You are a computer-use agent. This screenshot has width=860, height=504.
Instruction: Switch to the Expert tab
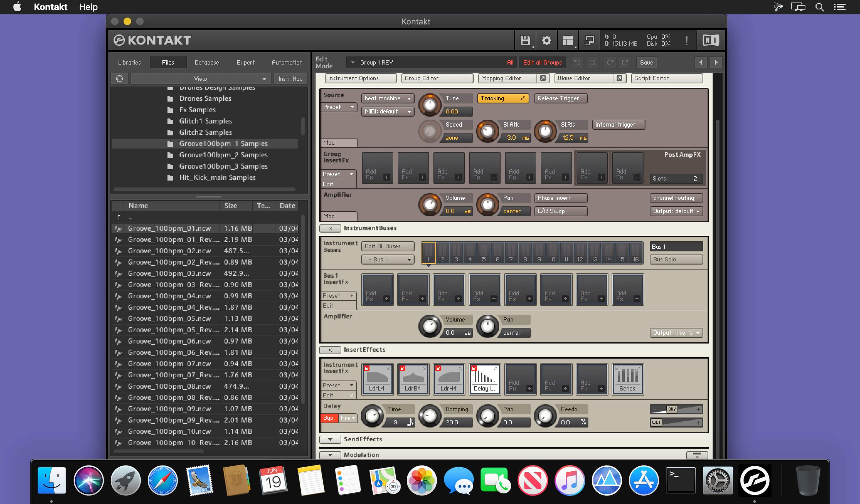coord(246,63)
